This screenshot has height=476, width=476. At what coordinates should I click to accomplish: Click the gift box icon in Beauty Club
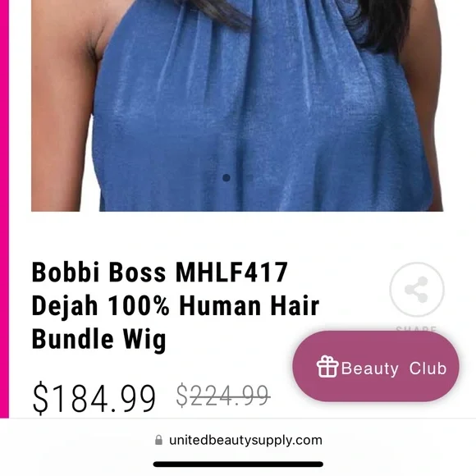click(x=327, y=366)
